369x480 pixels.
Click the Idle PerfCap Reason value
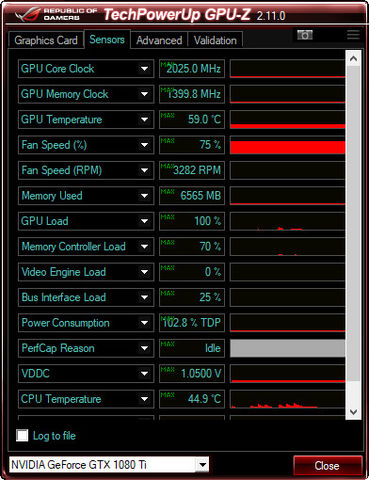pyautogui.click(x=192, y=348)
